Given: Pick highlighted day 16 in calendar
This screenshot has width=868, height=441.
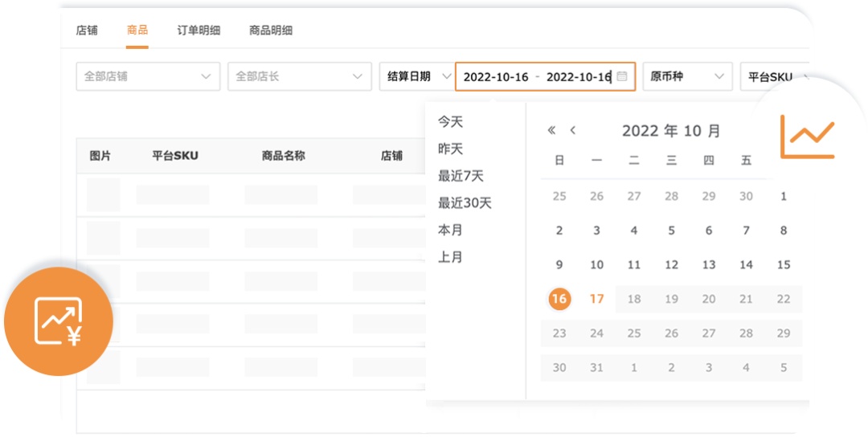Looking at the screenshot, I should (x=559, y=299).
